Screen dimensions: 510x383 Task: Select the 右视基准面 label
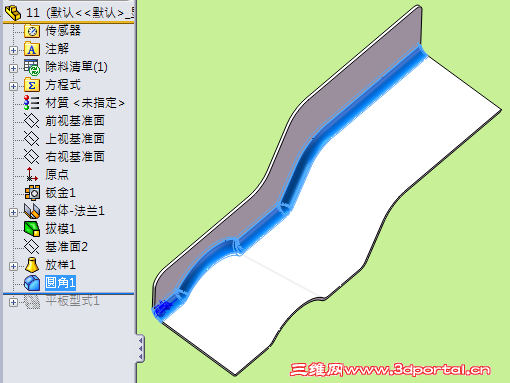[x=75, y=157]
